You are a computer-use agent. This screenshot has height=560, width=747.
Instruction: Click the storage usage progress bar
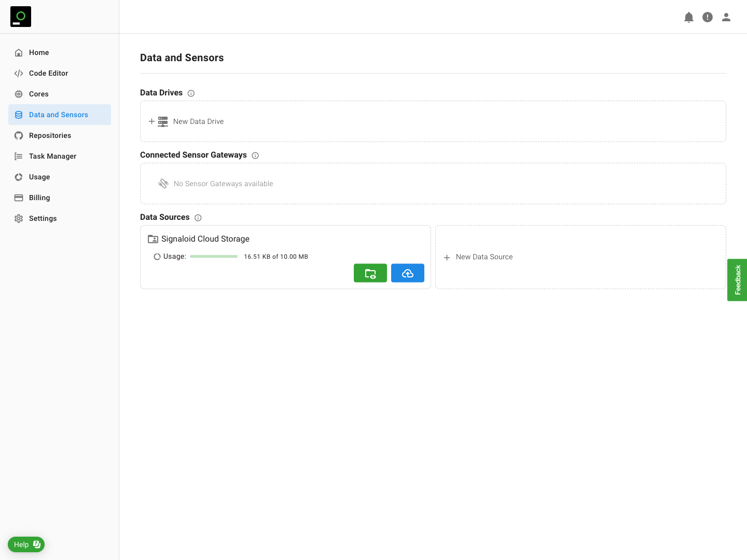click(x=214, y=257)
